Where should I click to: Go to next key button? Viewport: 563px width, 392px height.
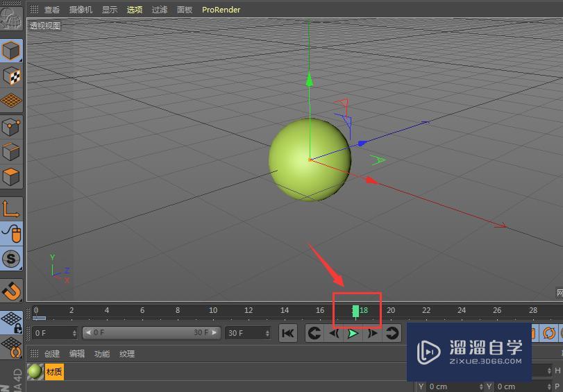[x=392, y=333]
